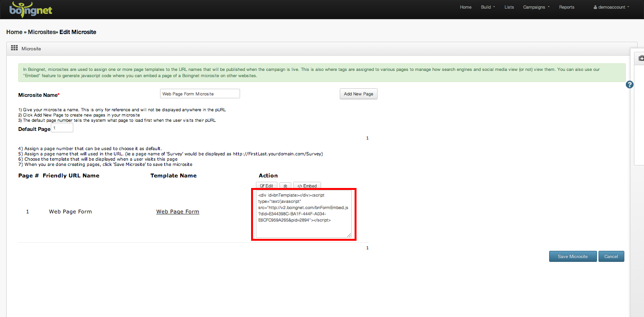
Task: Open the demoaccount user dropdown
Action: 611,7
